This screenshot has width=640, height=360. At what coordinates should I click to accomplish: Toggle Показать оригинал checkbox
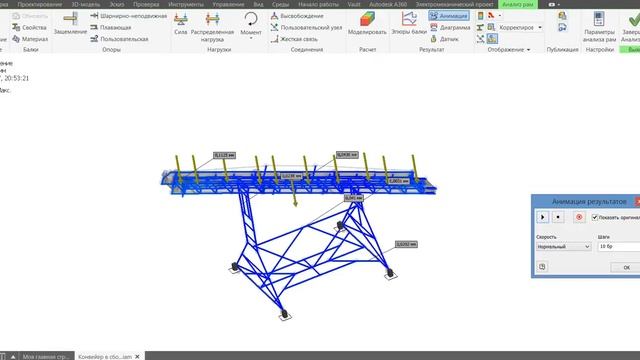click(595, 218)
